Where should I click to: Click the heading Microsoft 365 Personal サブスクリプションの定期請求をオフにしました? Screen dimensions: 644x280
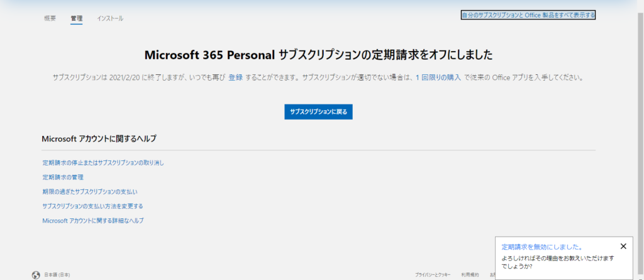[x=318, y=55]
